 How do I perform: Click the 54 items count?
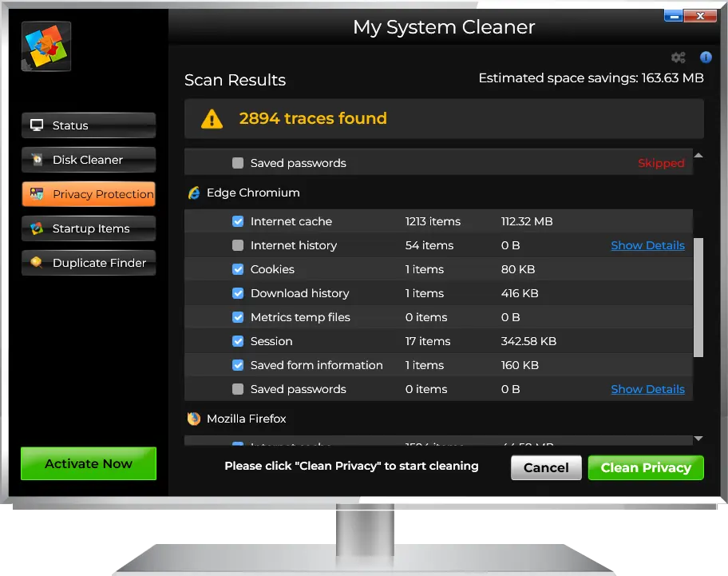click(429, 245)
